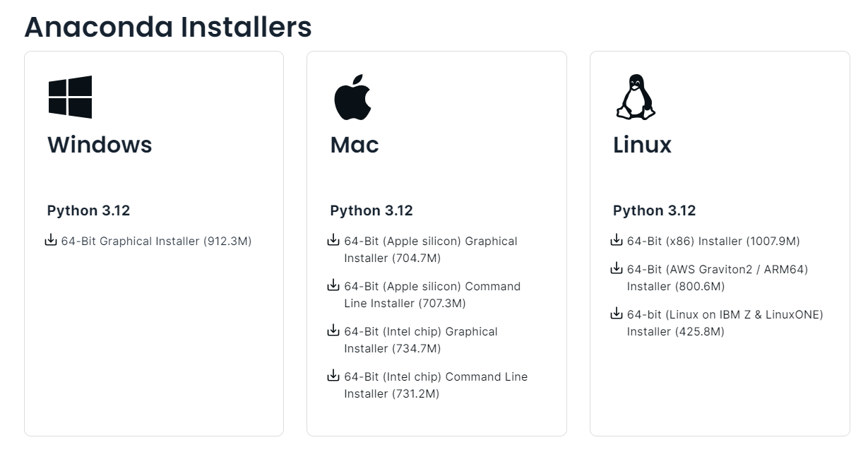The image size is (868, 452).
Task: Click the Anaconda Installers heading
Action: tap(168, 27)
